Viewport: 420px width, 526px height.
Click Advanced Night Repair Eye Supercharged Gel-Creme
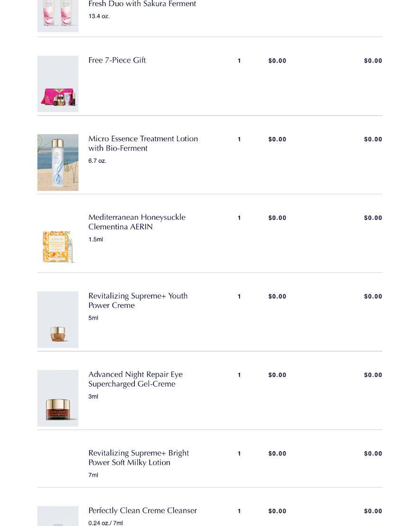coord(135,379)
